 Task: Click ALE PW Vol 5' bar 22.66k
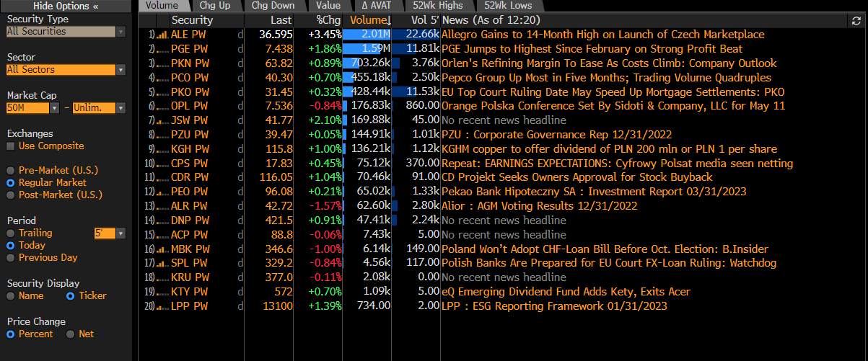pos(416,35)
